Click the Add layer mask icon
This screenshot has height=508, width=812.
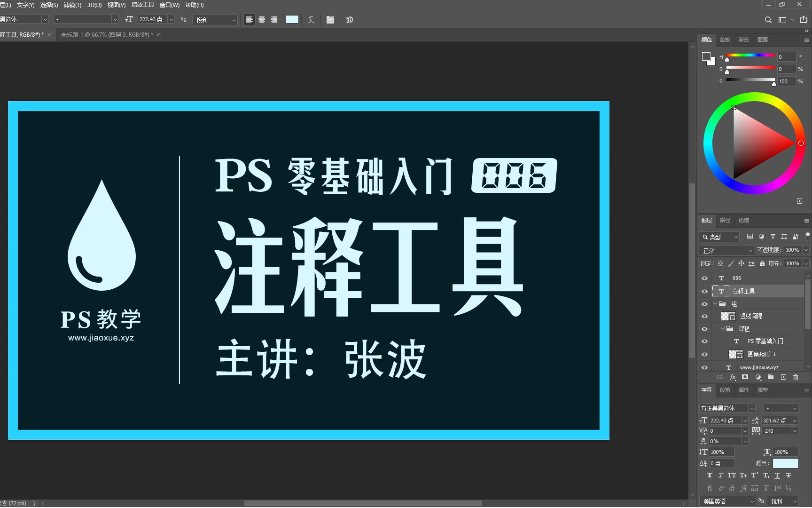745,377
